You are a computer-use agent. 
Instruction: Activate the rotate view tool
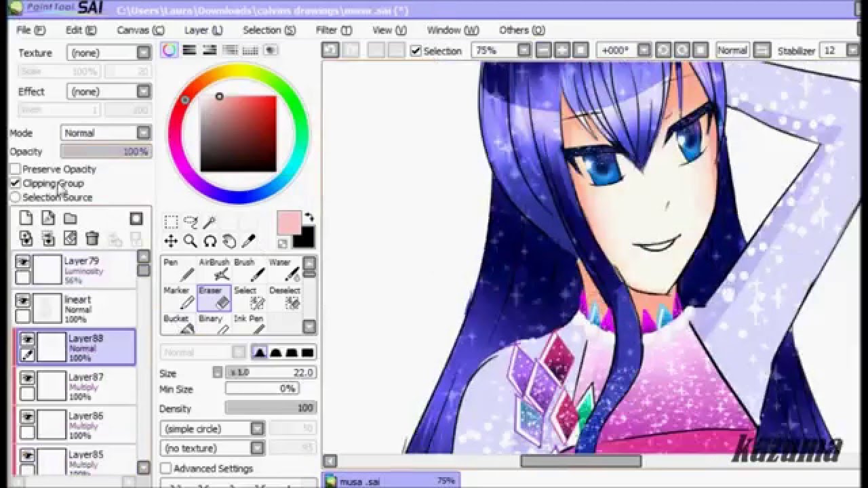coord(210,241)
